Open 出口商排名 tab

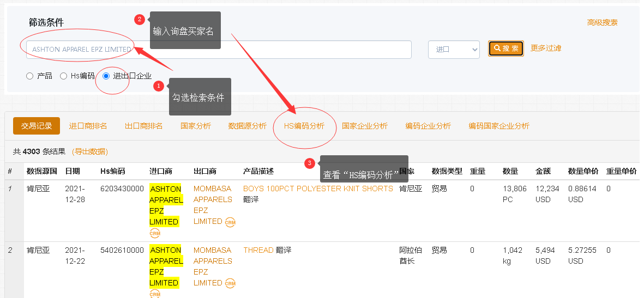(x=144, y=126)
